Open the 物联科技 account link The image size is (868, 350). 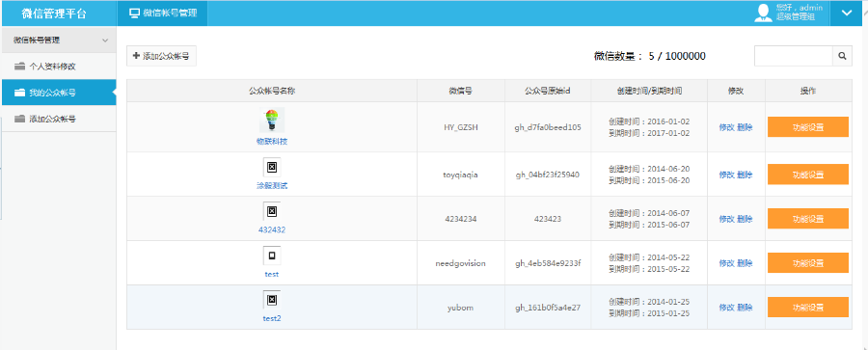pyautogui.click(x=272, y=141)
